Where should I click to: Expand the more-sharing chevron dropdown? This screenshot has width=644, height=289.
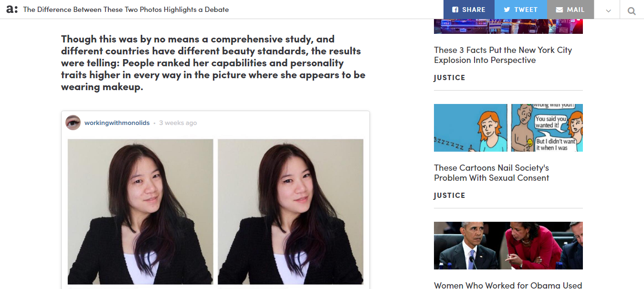(608, 10)
